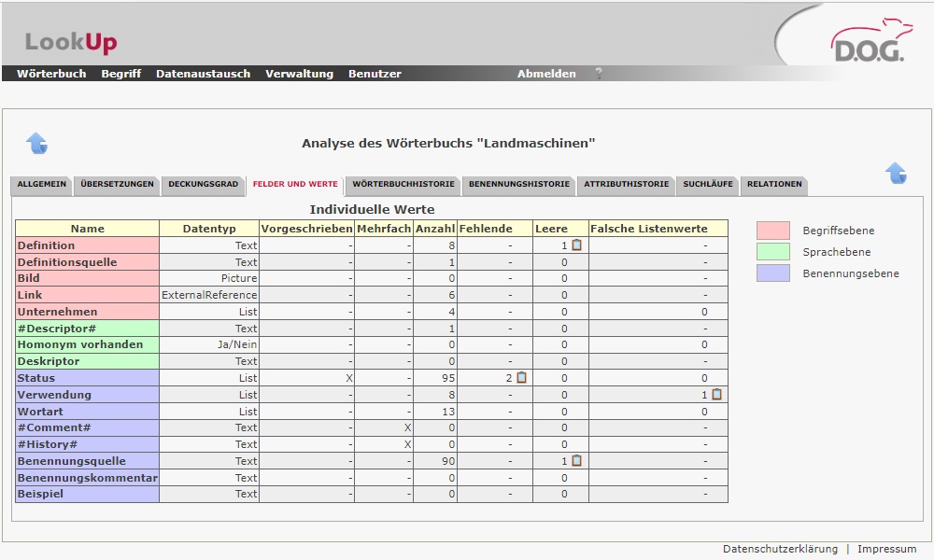
Task: Select the Wörterbuchhistorie tab
Action: pyautogui.click(x=403, y=185)
